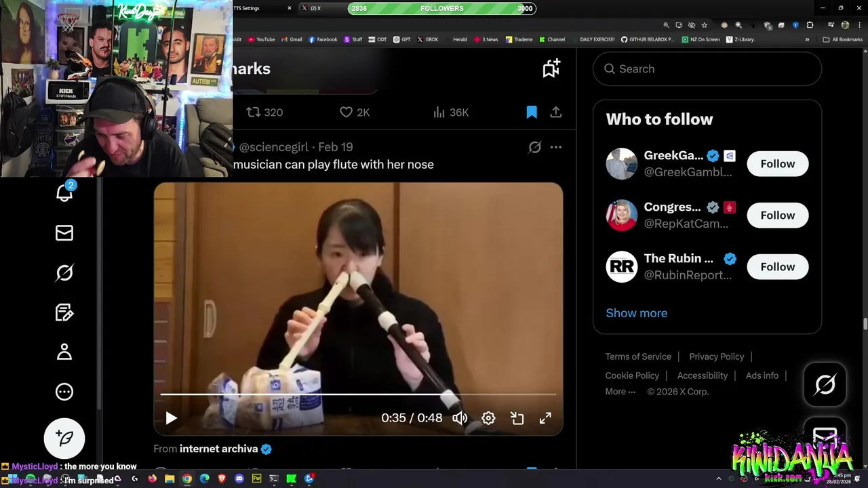Open Microsoft Edge from the taskbar
This screenshot has height=488, width=868.
204,479
